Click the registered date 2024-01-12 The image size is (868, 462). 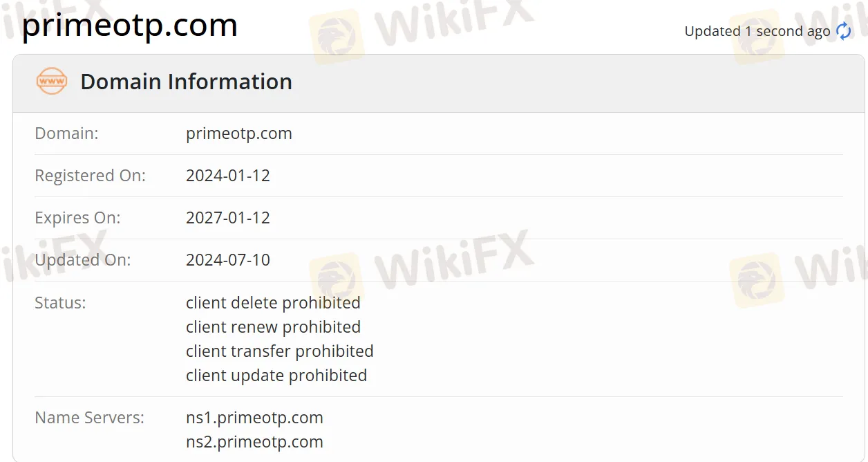point(227,176)
